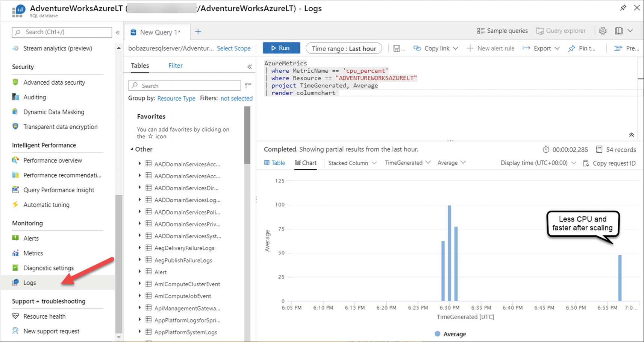This screenshot has height=342, width=644.
Task: Click the save query disk icon
Action: click(x=397, y=48)
